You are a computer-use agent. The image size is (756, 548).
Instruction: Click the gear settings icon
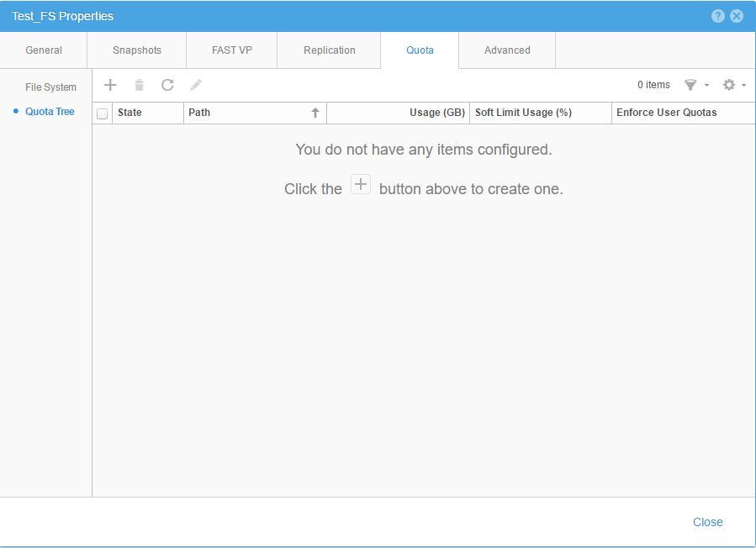pos(729,85)
